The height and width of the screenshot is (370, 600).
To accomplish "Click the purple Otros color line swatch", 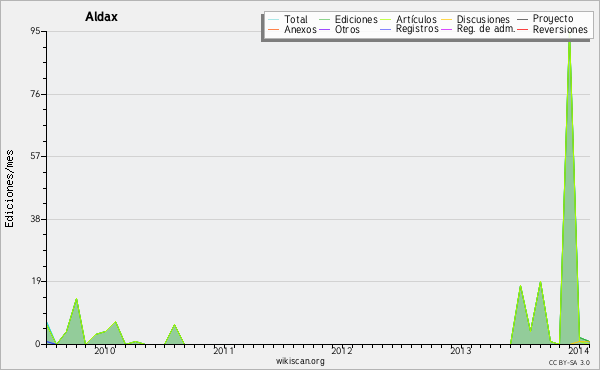I will tap(324, 30).
